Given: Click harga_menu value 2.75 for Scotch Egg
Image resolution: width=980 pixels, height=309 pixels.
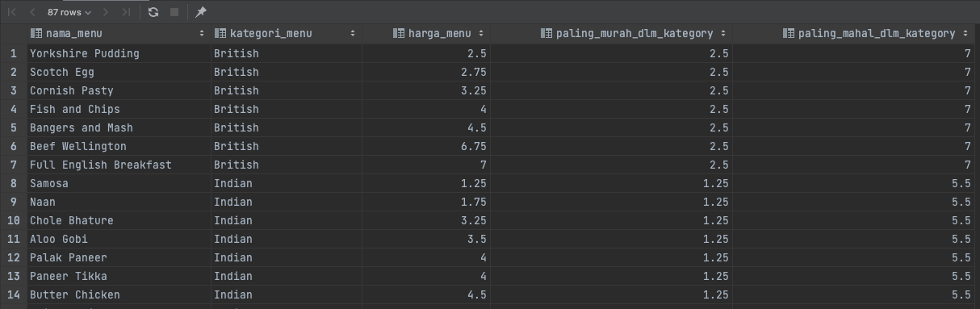Looking at the screenshot, I should click(426, 72).
